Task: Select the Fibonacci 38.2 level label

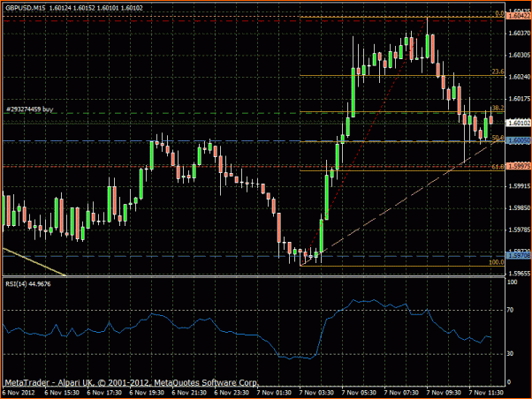Action: tap(498, 109)
